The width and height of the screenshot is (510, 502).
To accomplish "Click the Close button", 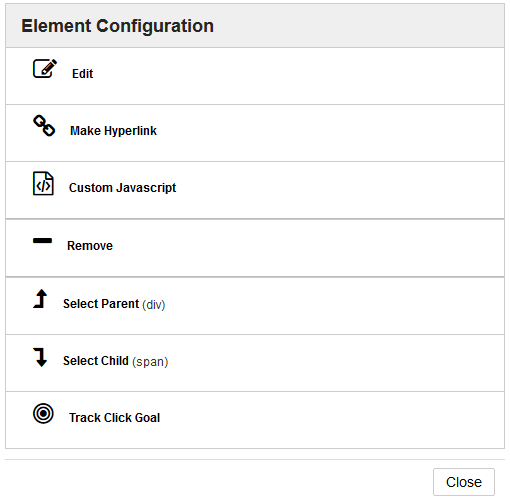I will tap(464, 482).
